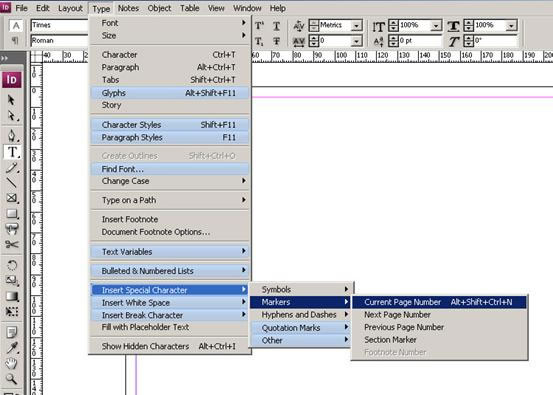Click the Times font name field

pyautogui.click(x=59, y=25)
